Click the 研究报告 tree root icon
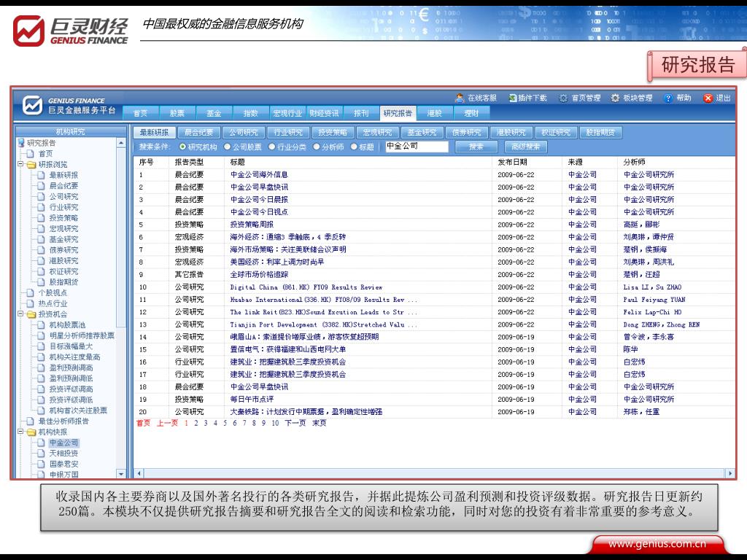 (21, 142)
